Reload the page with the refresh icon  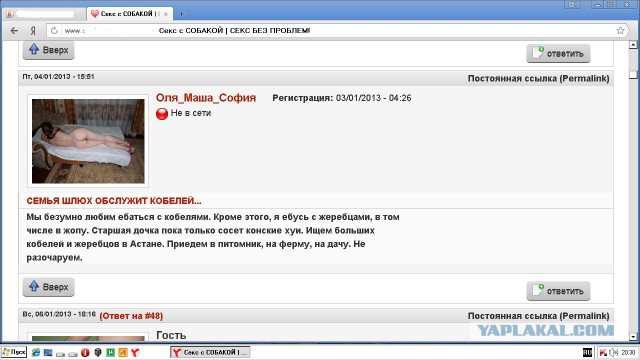[54, 31]
